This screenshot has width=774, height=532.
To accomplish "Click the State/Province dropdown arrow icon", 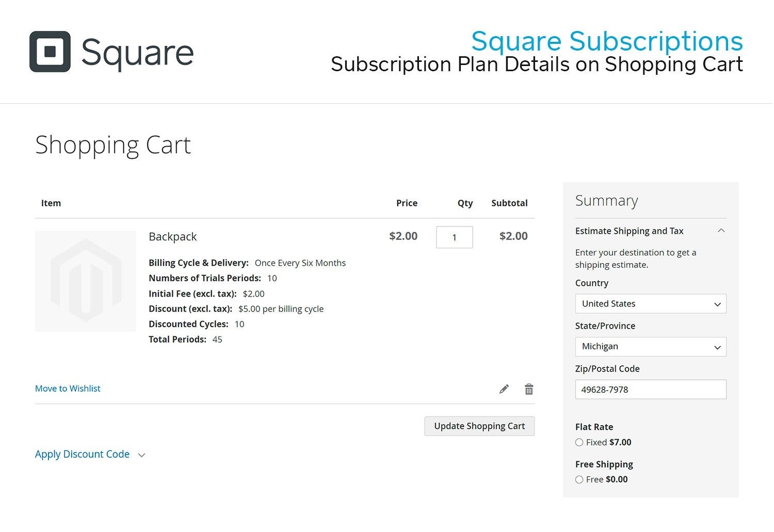I will pos(717,347).
